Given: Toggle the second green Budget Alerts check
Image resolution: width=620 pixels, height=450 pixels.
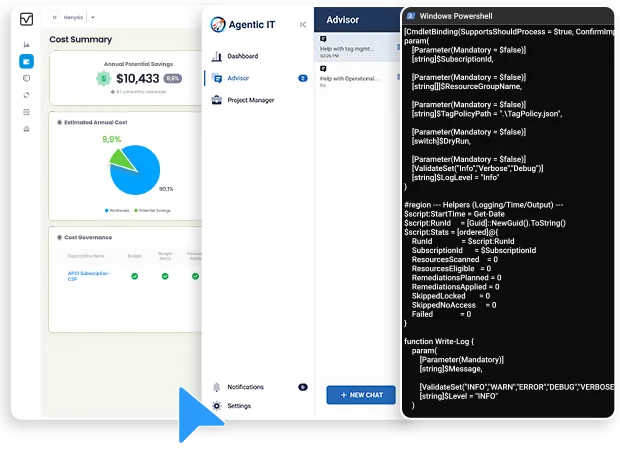Looking at the screenshot, I should [164, 276].
